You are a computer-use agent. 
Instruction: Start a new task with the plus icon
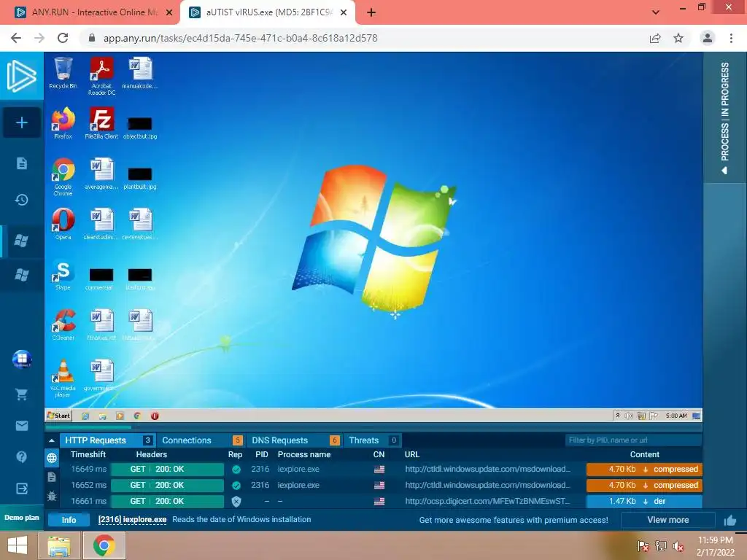[x=21, y=122]
